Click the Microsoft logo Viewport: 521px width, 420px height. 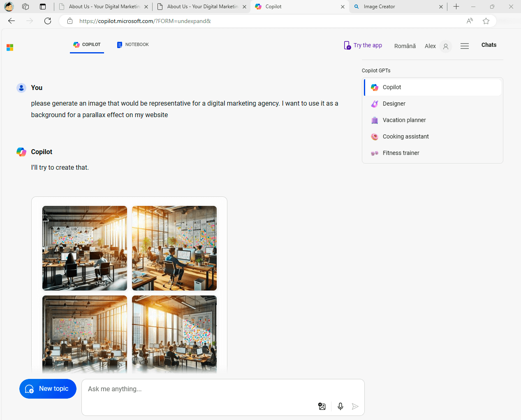(10, 48)
